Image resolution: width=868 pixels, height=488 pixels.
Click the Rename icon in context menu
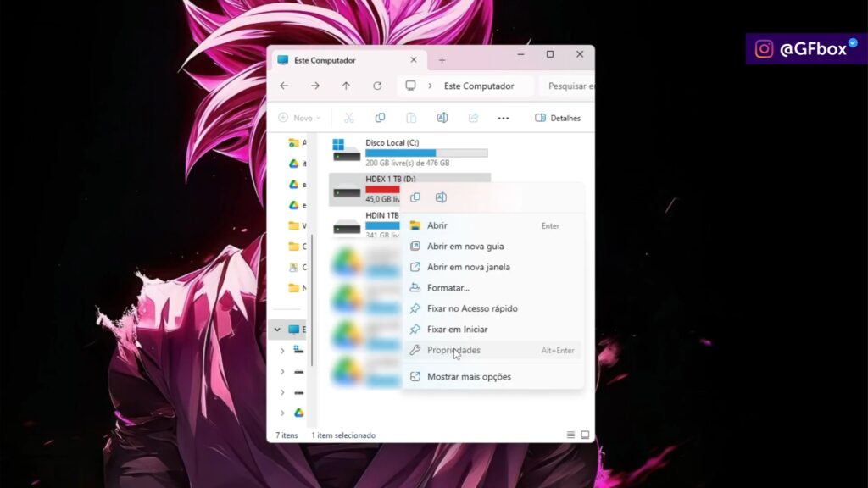pos(441,197)
